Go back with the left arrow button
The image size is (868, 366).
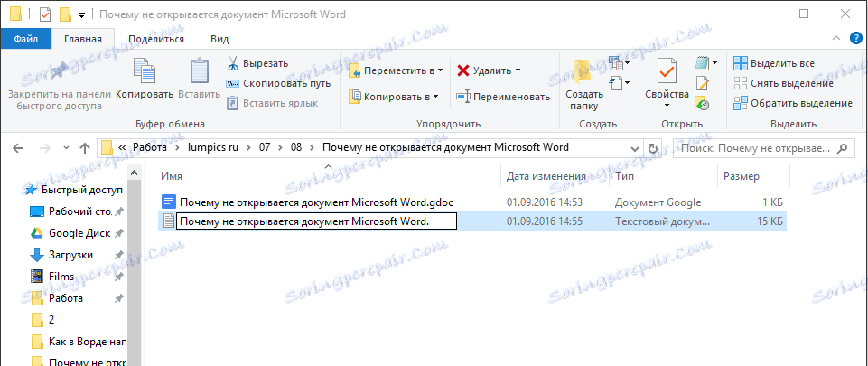point(18,148)
